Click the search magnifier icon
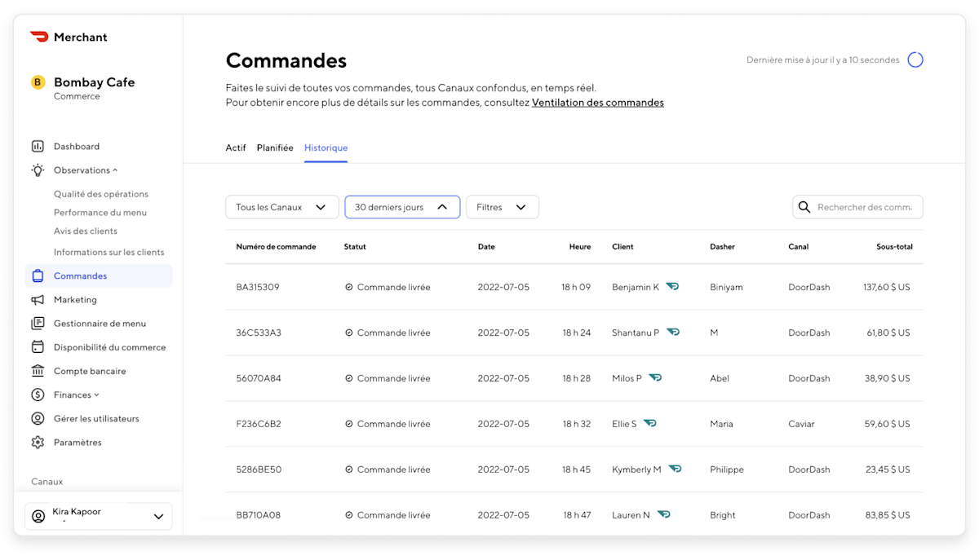 804,207
